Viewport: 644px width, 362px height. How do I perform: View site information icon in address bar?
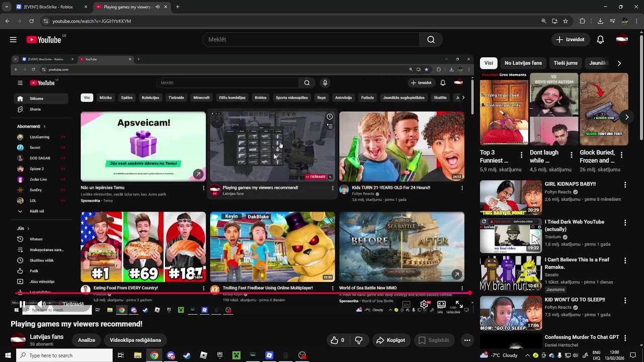(x=46, y=21)
